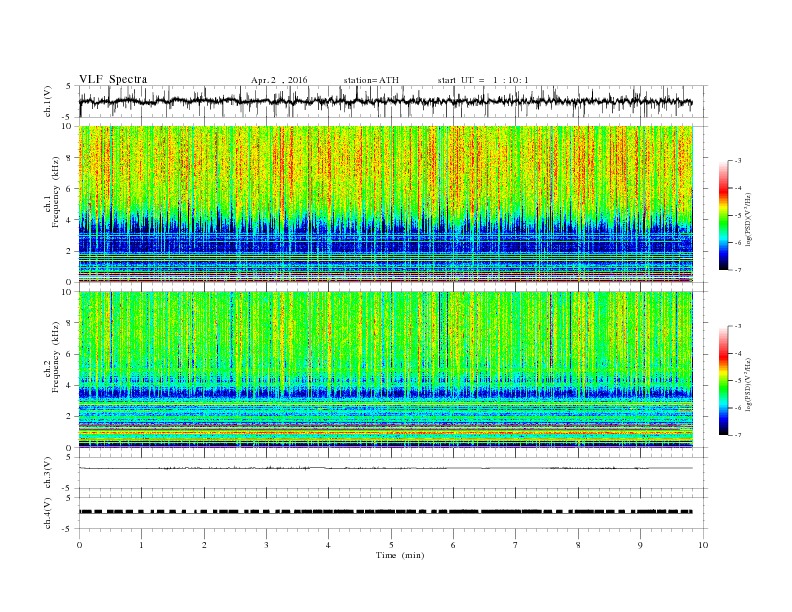Click inside the ch.2 spectrogram panel
The image size is (792, 612).
[385, 369]
